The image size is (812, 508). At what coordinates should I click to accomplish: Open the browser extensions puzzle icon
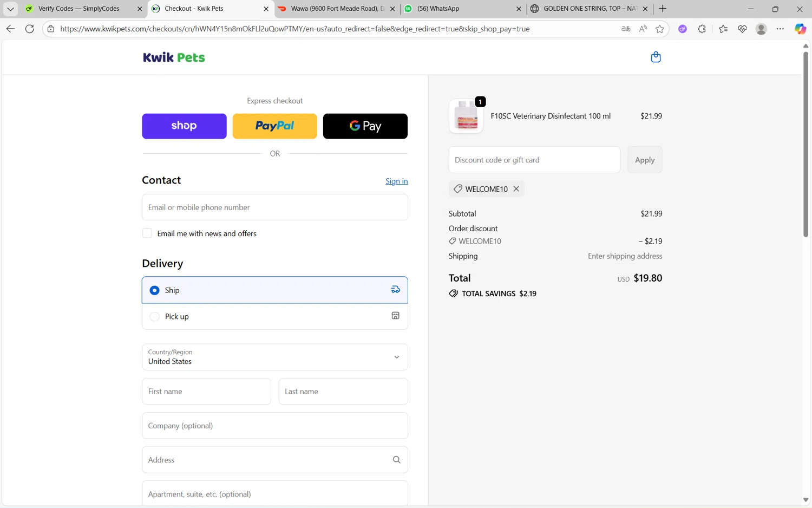coord(702,29)
